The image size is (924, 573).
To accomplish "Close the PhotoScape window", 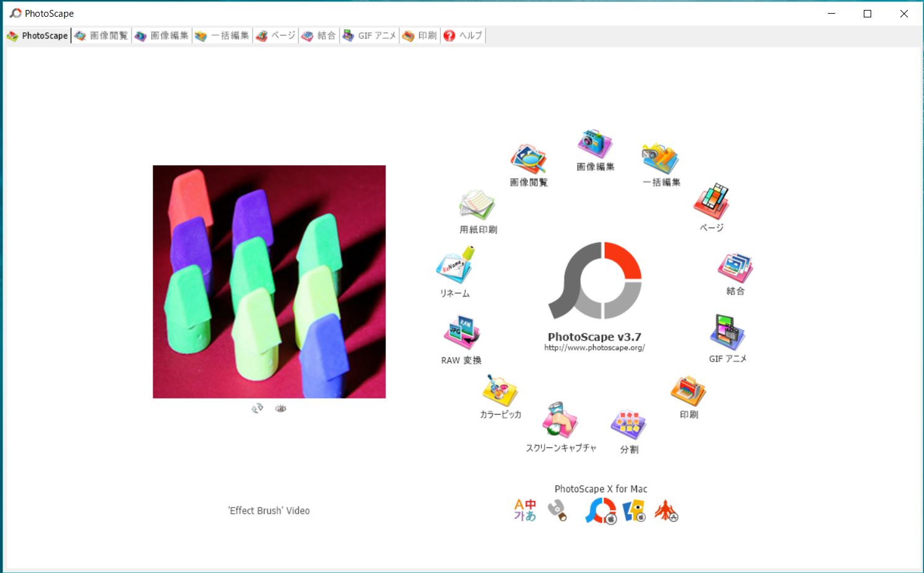I will point(904,14).
